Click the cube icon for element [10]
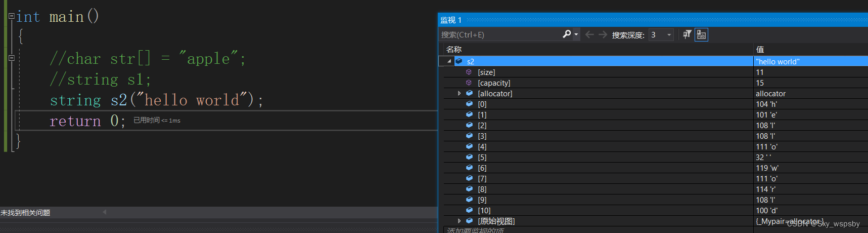The image size is (868, 233). tap(469, 210)
